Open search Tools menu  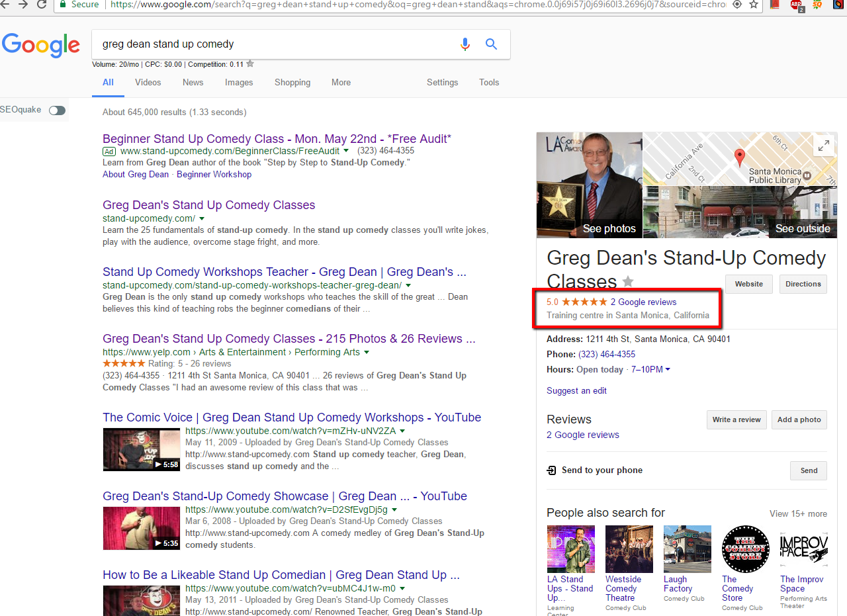tap(489, 82)
